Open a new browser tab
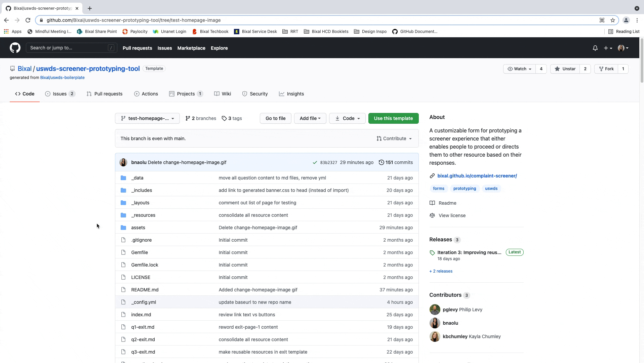This screenshot has width=644, height=363. pyautogui.click(x=90, y=8)
